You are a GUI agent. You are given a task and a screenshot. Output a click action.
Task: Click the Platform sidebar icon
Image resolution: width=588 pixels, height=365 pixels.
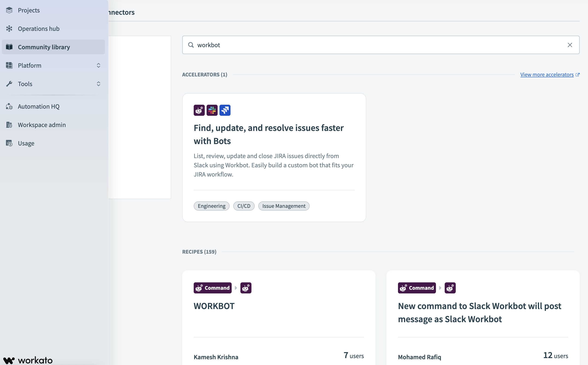point(9,65)
